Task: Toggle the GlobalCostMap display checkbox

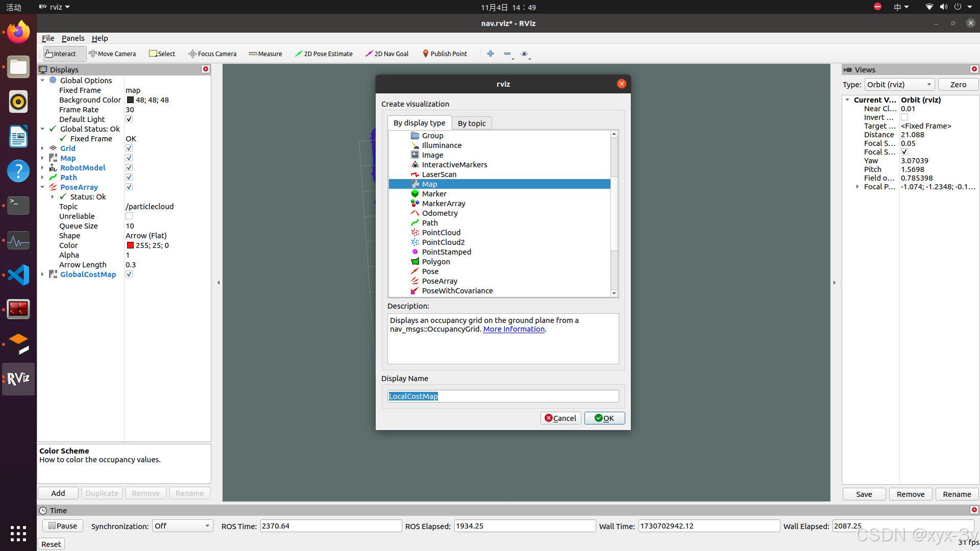Action: point(129,274)
